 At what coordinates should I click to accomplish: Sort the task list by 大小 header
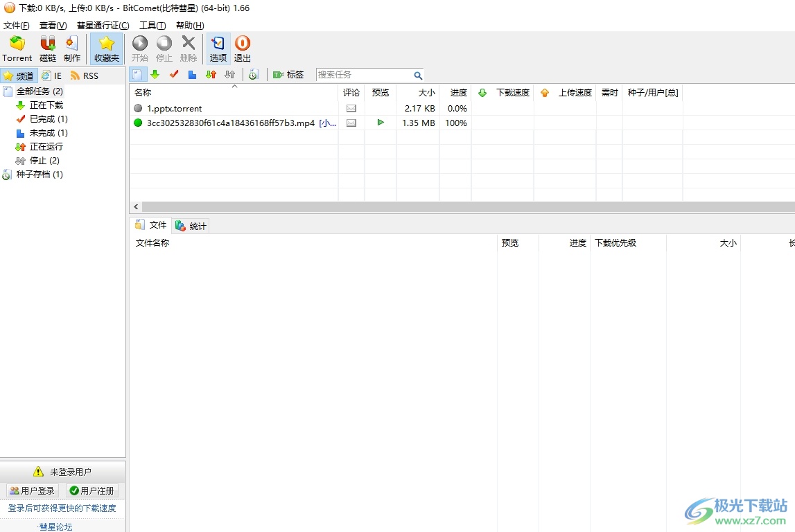(x=418, y=93)
